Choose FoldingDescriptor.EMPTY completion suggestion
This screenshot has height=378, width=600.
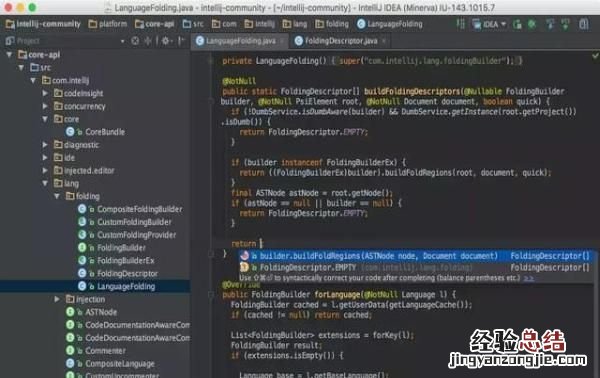click(416, 267)
